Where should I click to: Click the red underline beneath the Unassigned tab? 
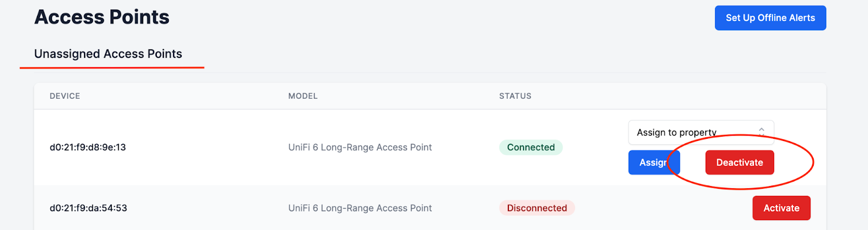click(112, 67)
